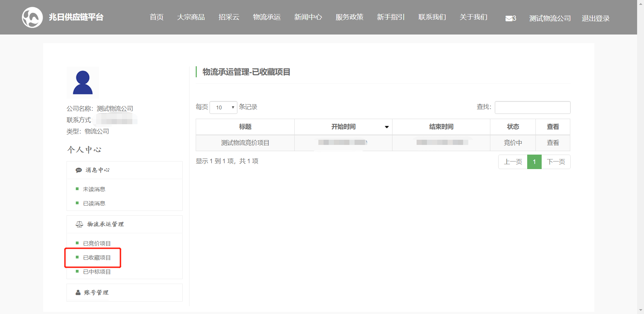644x314 pixels.
Task: Open the 每页 records-per-page dropdown
Action: [x=223, y=107]
